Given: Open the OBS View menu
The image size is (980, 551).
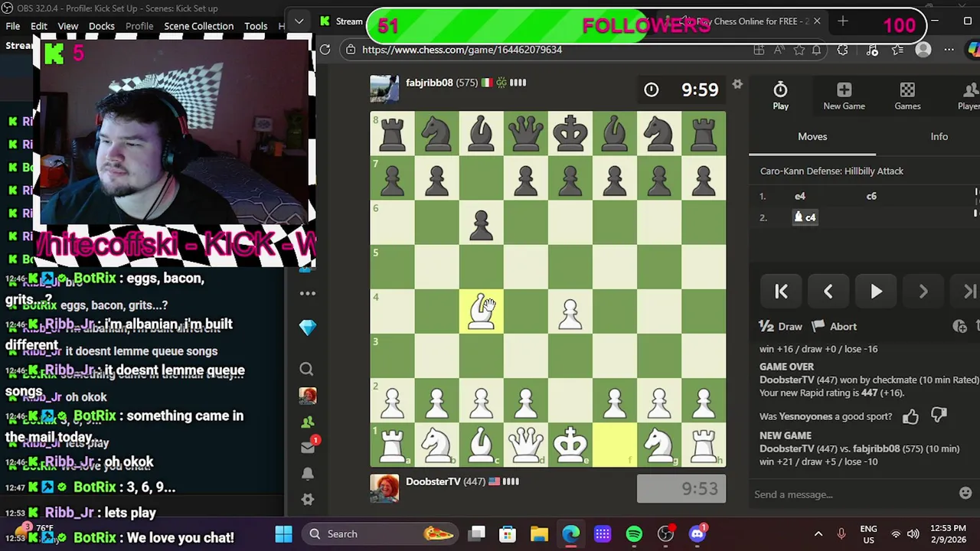Looking at the screenshot, I should pyautogui.click(x=68, y=26).
